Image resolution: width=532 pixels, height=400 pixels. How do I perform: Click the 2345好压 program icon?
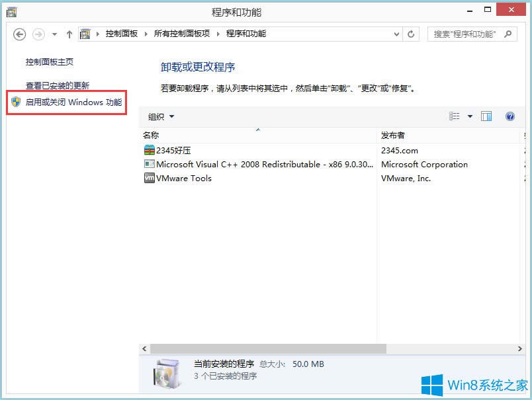150,150
